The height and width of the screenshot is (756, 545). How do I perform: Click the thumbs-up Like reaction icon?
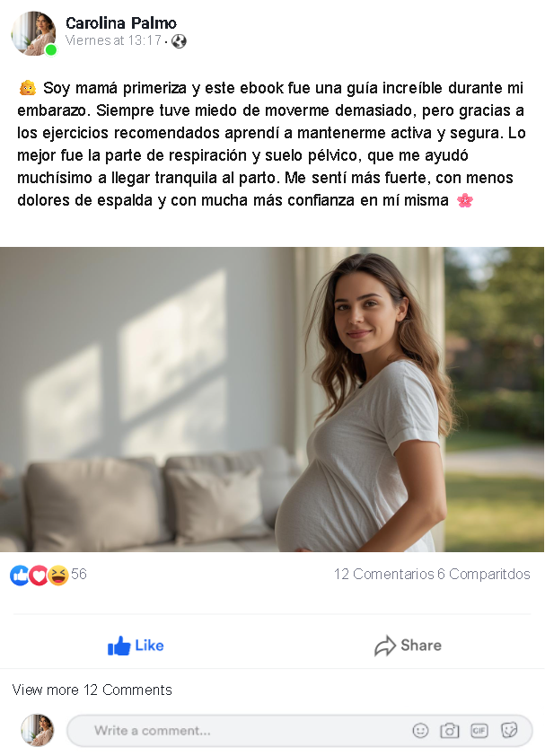tap(19, 575)
